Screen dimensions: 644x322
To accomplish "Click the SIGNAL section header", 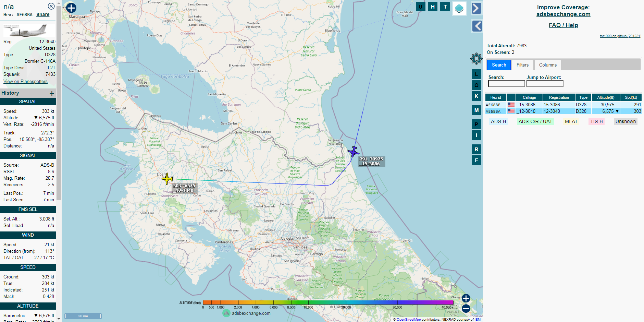I will click(x=28, y=155).
